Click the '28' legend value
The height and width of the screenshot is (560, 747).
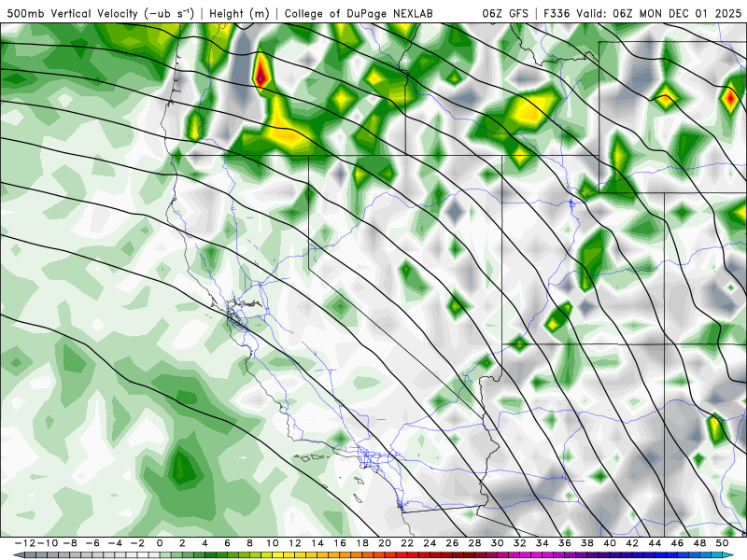(474, 543)
